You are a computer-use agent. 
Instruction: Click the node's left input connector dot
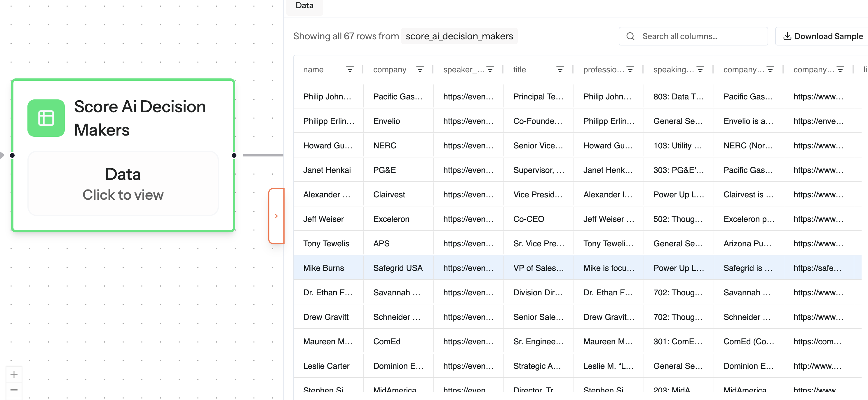pyautogui.click(x=12, y=155)
